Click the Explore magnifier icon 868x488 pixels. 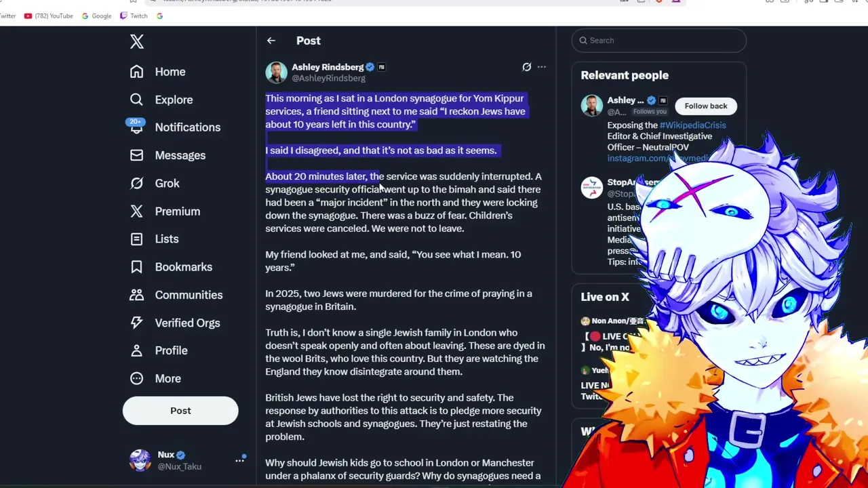[137, 100]
